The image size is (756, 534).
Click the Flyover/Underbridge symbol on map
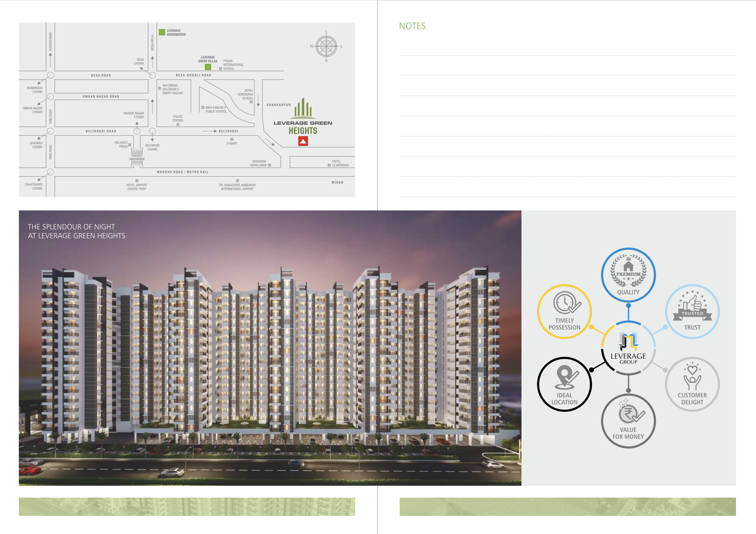pyautogui.click(x=137, y=157)
